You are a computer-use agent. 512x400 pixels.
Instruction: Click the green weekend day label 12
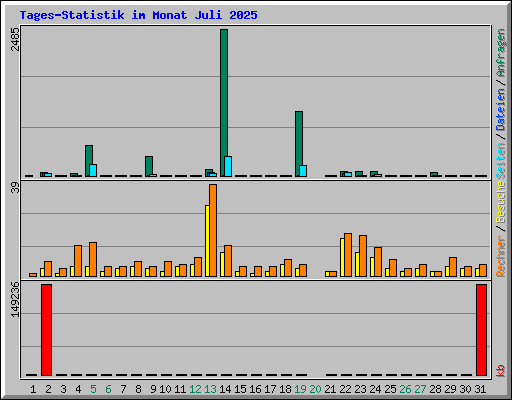coord(195,389)
